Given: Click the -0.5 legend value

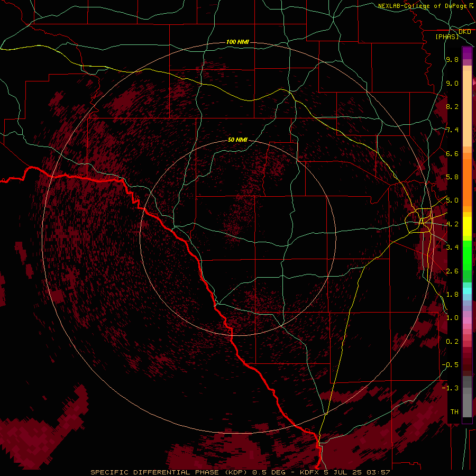Looking at the screenshot, I should (450, 365).
